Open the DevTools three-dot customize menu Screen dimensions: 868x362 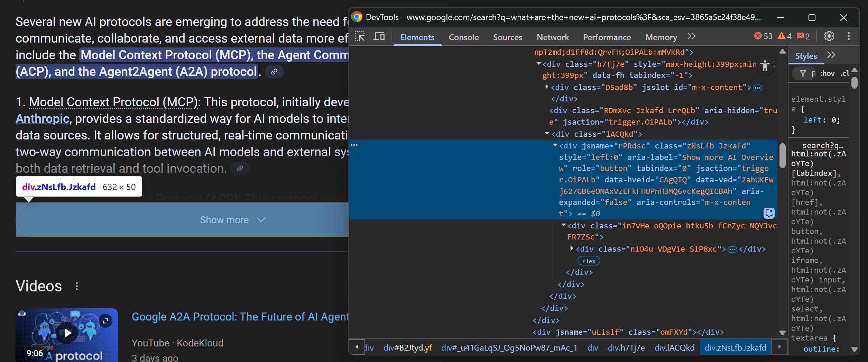point(848,36)
